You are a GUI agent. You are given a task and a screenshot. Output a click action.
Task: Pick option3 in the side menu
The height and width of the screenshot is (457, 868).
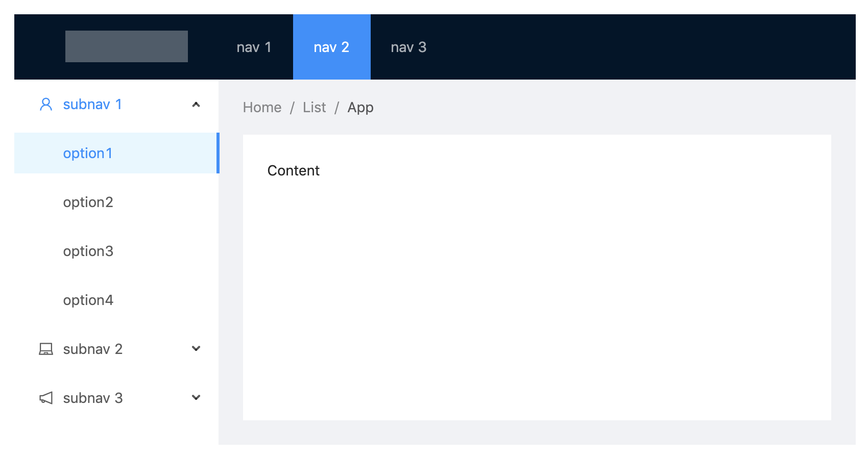click(88, 251)
